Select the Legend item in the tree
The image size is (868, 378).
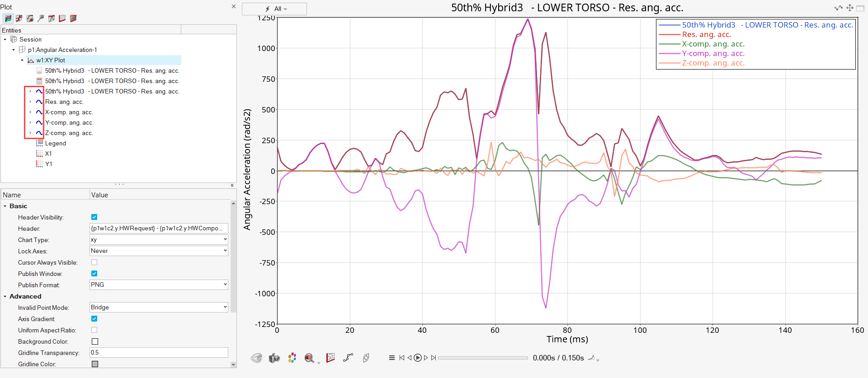tap(55, 144)
